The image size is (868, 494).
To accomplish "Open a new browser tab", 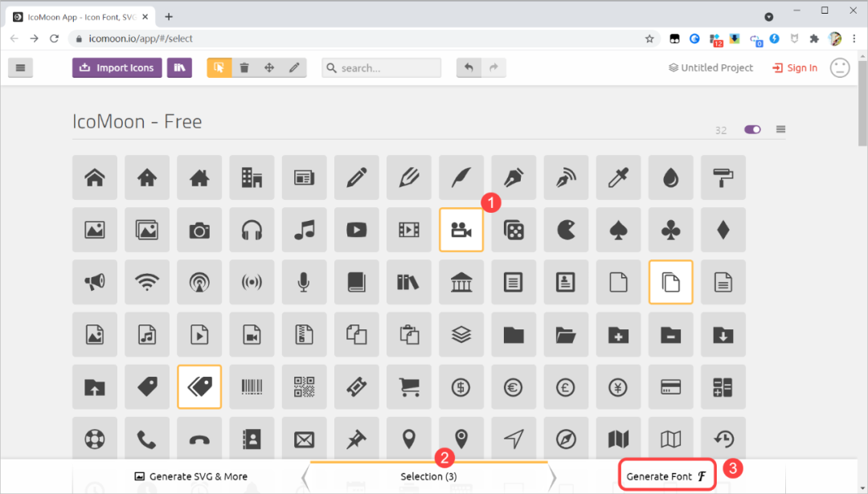I will click(x=169, y=17).
